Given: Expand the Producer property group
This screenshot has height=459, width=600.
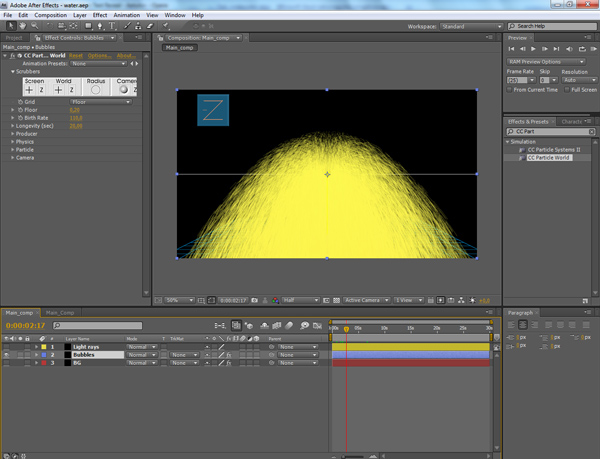Looking at the screenshot, I should click(x=13, y=134).
